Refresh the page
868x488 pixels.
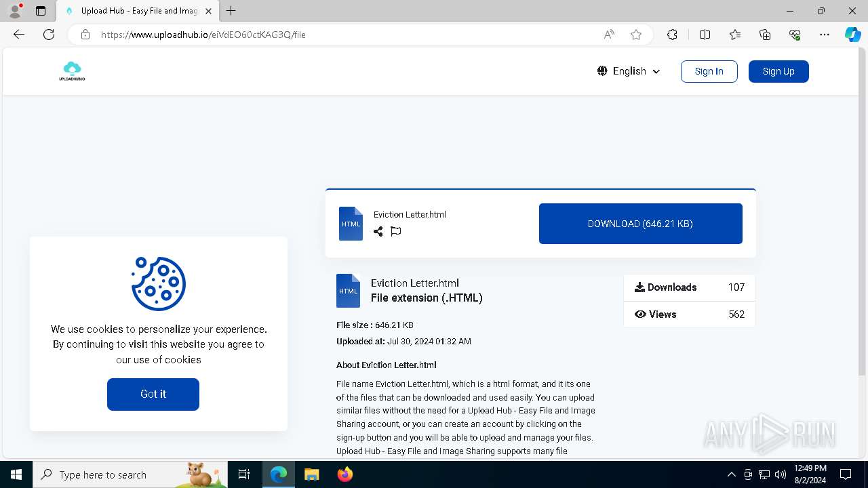click(x=49, y=35)
